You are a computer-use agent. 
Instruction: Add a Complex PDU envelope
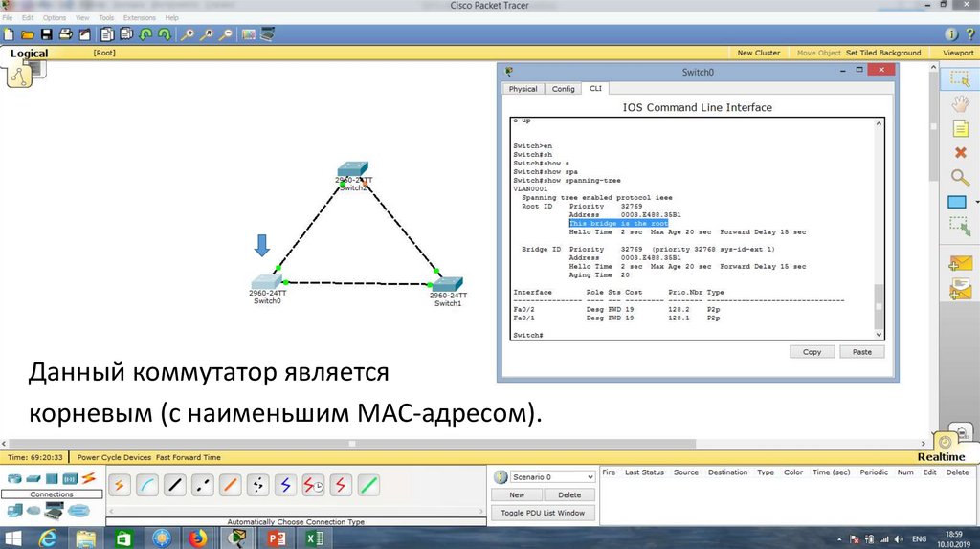(x=960, y=289)
